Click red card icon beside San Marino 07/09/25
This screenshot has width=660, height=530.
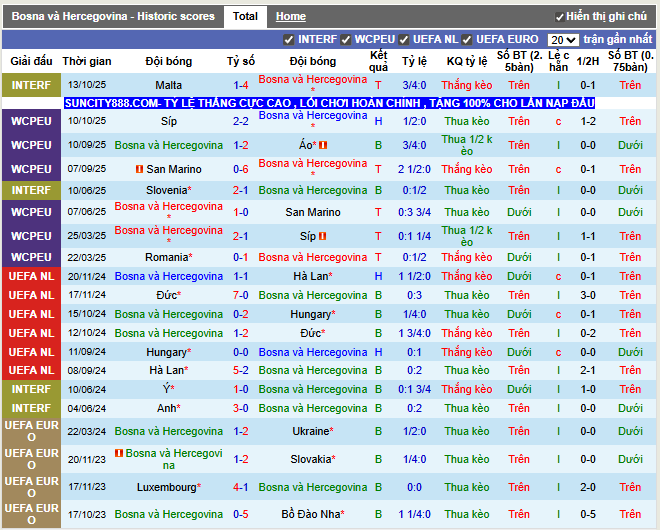(140, 169)
